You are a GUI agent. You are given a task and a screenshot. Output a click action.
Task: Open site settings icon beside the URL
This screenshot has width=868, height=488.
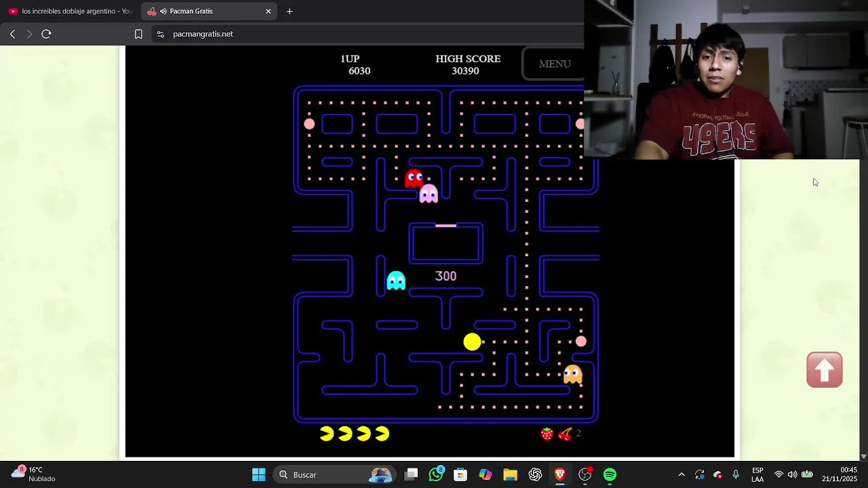tap(160, 34)
